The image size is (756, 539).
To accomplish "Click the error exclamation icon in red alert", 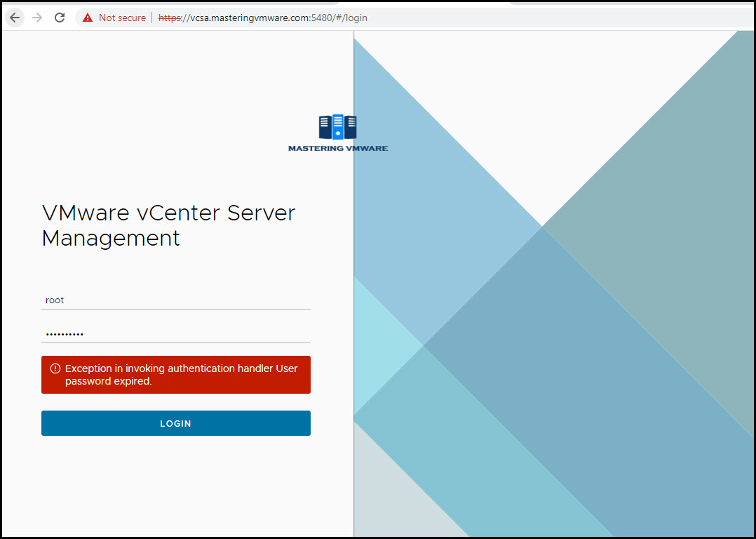I will click(55, 368).
